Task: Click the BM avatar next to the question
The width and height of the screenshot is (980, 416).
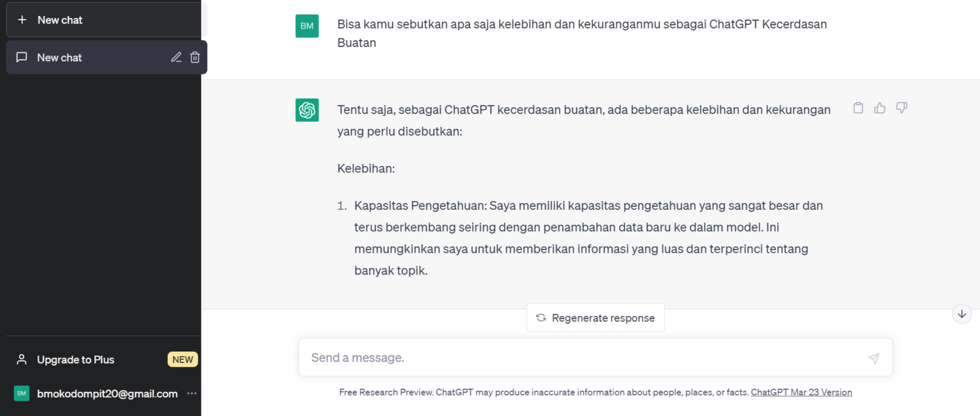Action: pos(307,26)
